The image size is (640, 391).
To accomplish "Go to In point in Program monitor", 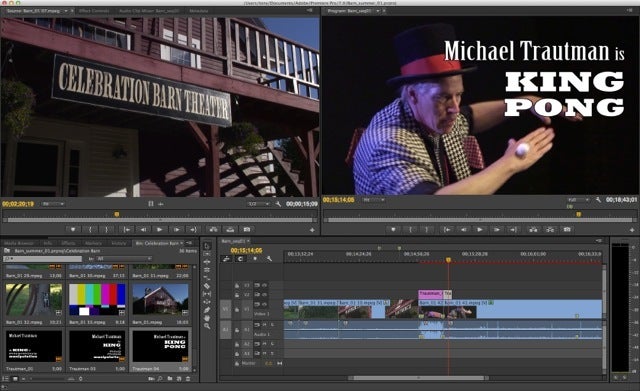I will point(447,230).
